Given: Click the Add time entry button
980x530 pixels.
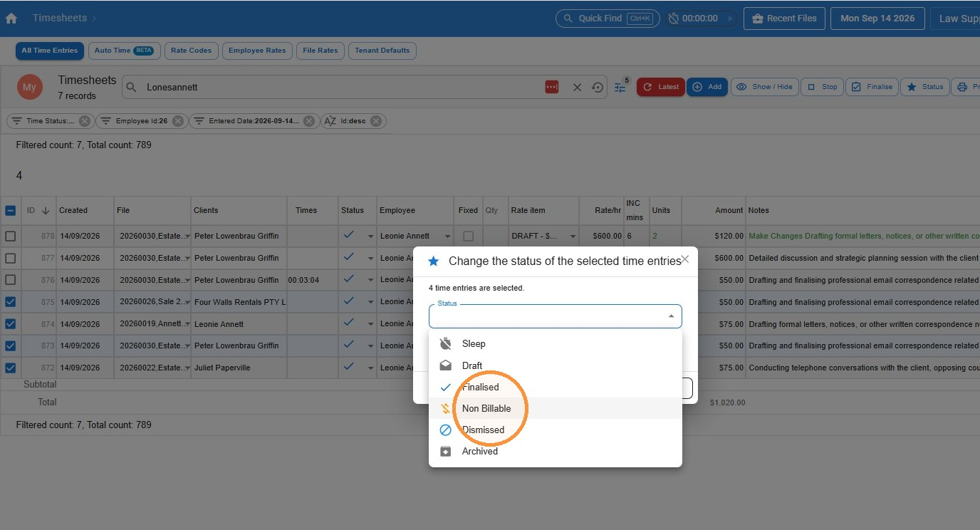Looking at the screenshot, I should tap(707, 87).
